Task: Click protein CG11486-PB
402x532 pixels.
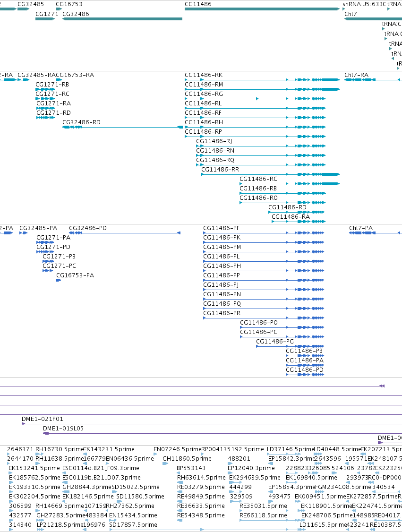Action: coord(304,351)
